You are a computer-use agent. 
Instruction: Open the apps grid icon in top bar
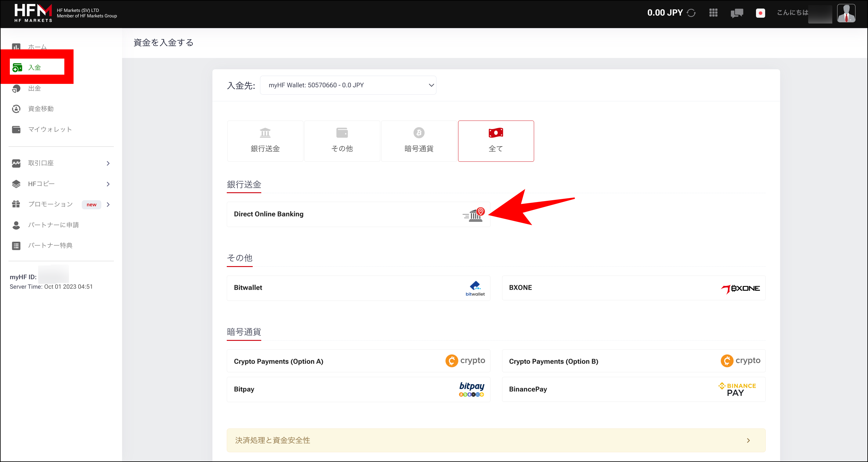pyautogui.click(x=714, y=13)
